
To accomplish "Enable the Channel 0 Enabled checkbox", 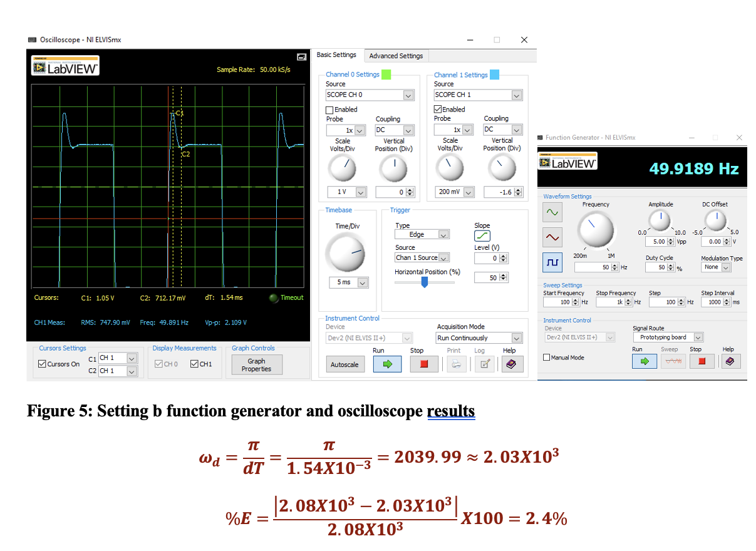I will click(x=329, y=110).
